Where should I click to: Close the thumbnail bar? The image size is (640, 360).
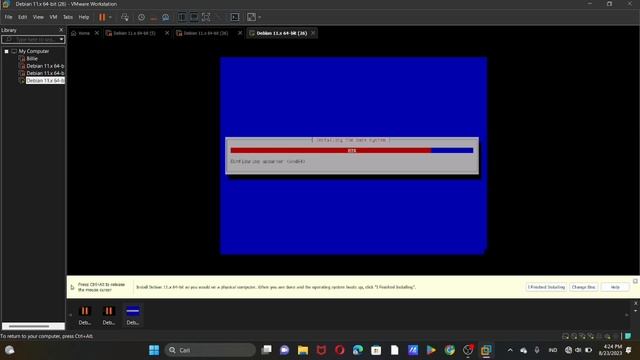pos(635,303)
